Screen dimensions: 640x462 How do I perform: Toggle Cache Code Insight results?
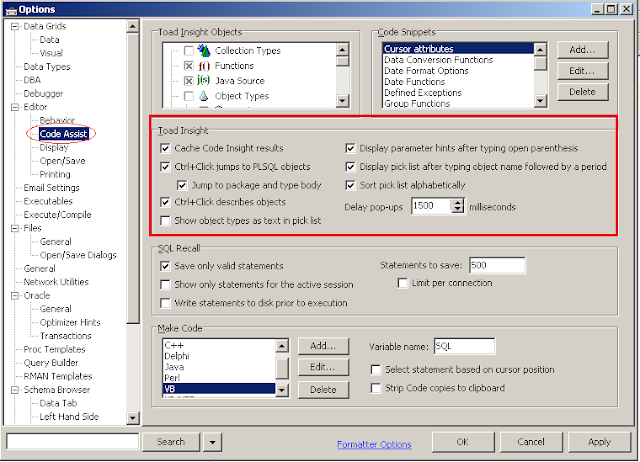(x=165, y=148)
